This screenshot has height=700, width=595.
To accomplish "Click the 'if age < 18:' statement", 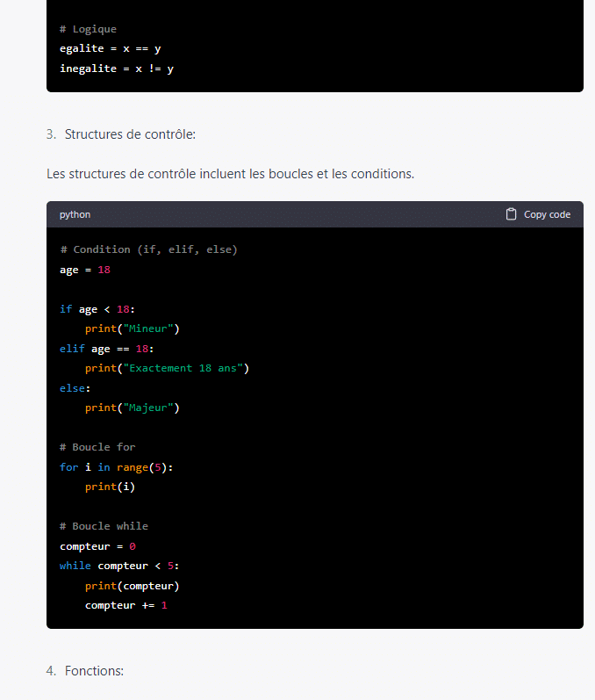I will point(97,309).
